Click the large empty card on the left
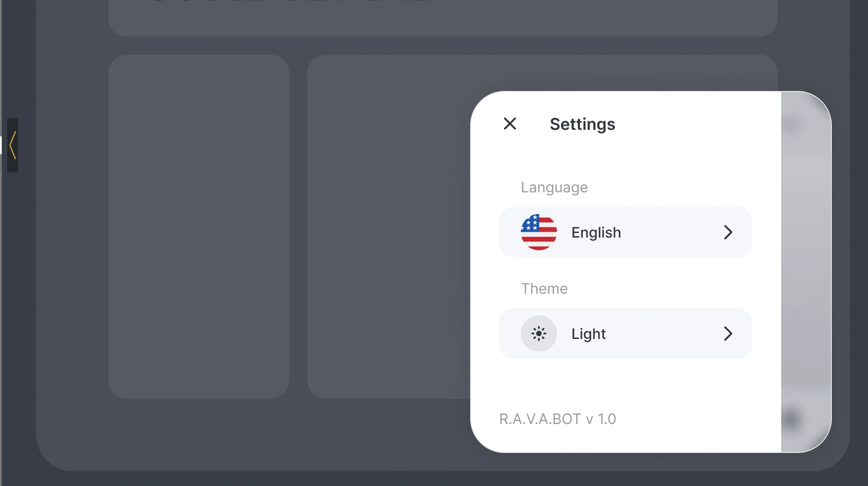The height and width of the screenshot is (486, 868). coord(199,225)
